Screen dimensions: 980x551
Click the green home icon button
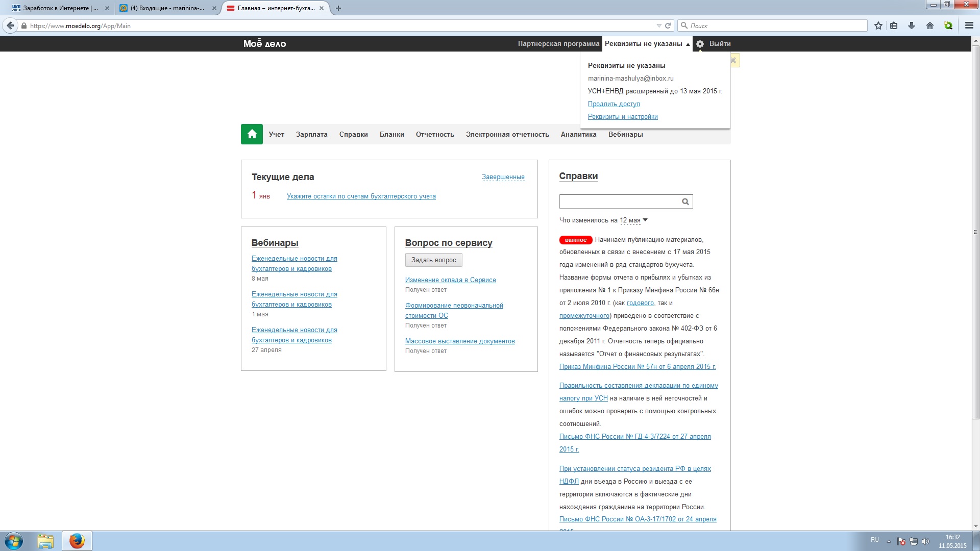(252, 134)
